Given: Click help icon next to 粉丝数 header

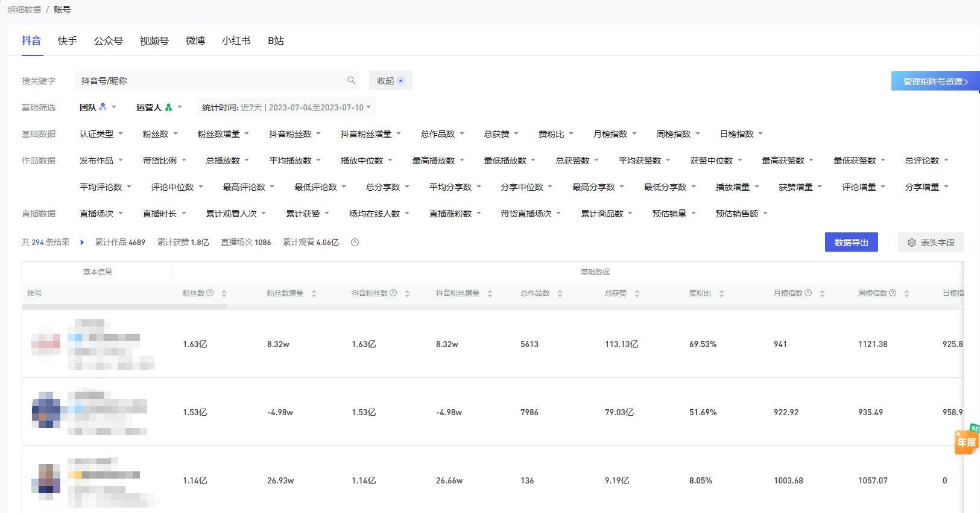Looking at the screenshot, I should (x=210, y=293).
